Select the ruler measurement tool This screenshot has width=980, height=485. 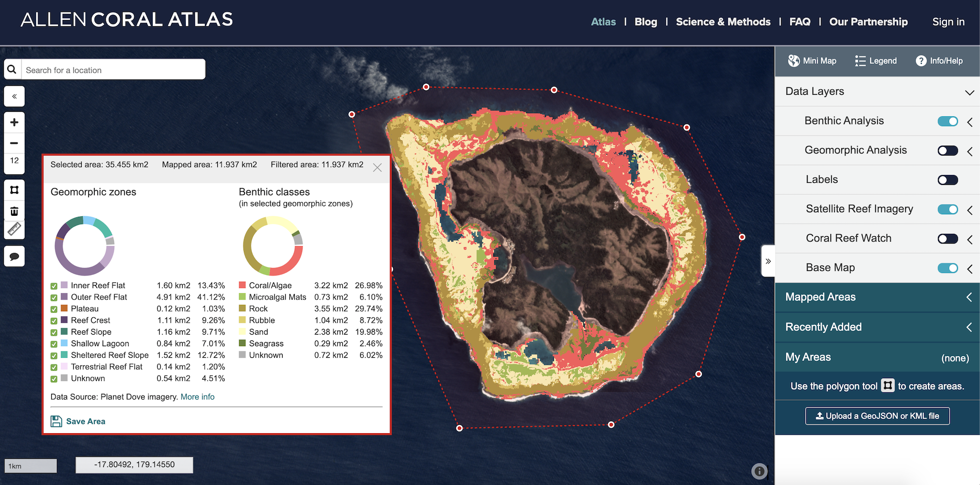[x=14, y=229]
